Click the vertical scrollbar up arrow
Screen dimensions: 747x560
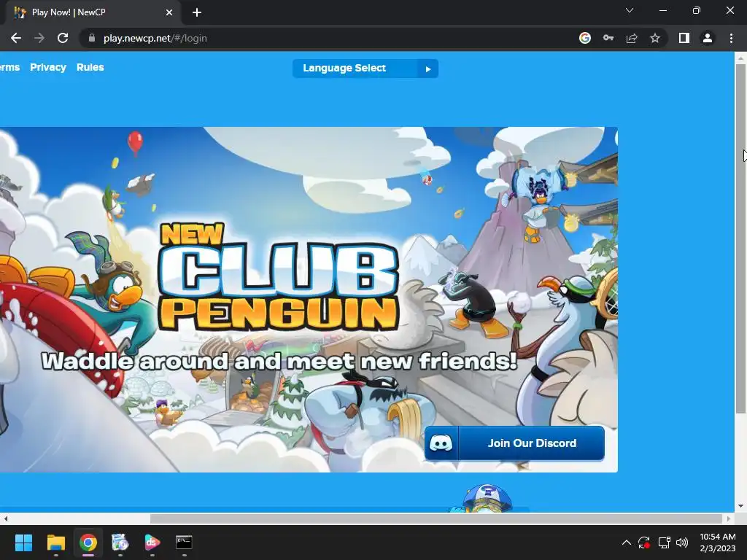(x=740, y=58)
